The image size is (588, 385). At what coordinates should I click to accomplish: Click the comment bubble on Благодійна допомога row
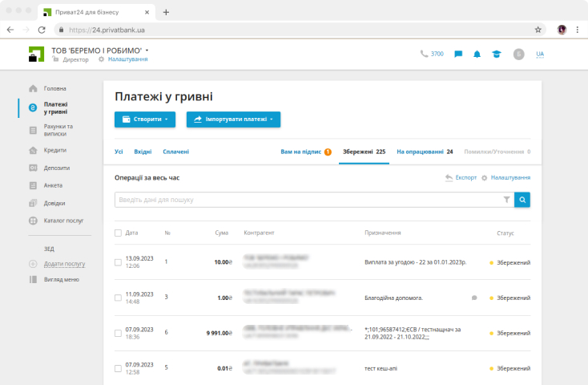(474, 298)
